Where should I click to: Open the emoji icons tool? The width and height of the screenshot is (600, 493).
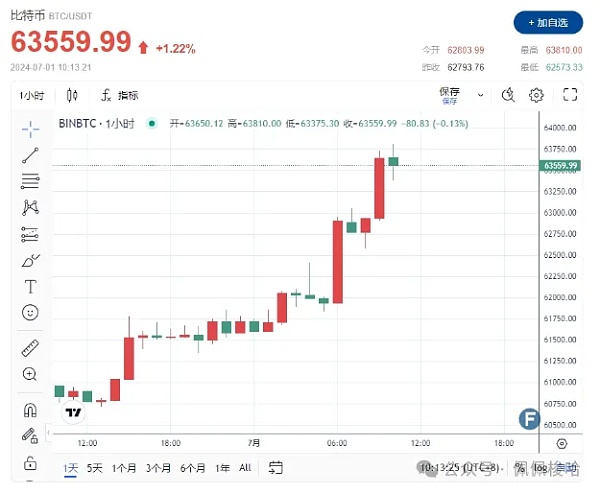tap(30, 312)
